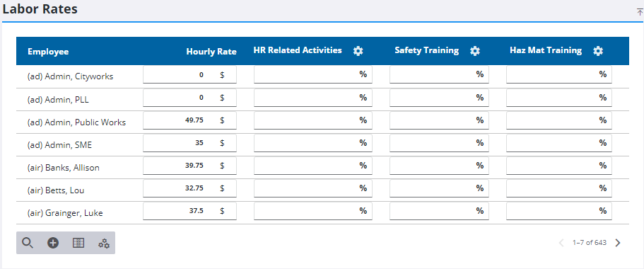Click the add record plus icon
Viewport: 644px width, 269px height.
[53, 243]
